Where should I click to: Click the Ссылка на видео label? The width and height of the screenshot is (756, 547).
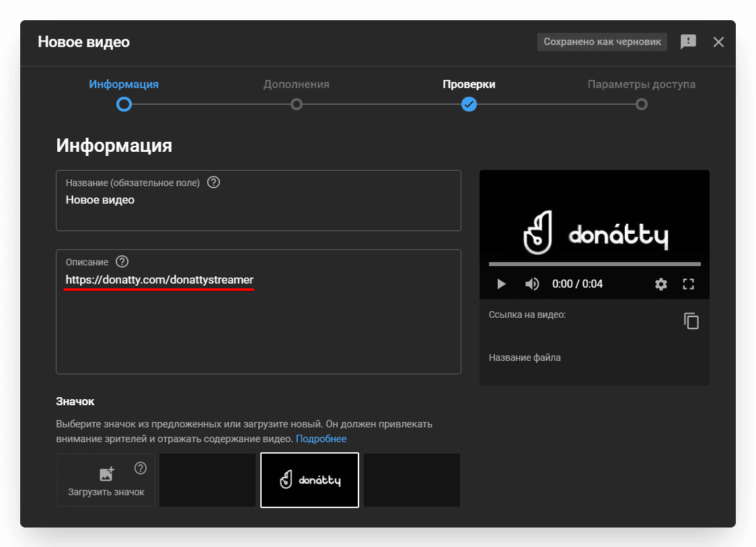527,314
